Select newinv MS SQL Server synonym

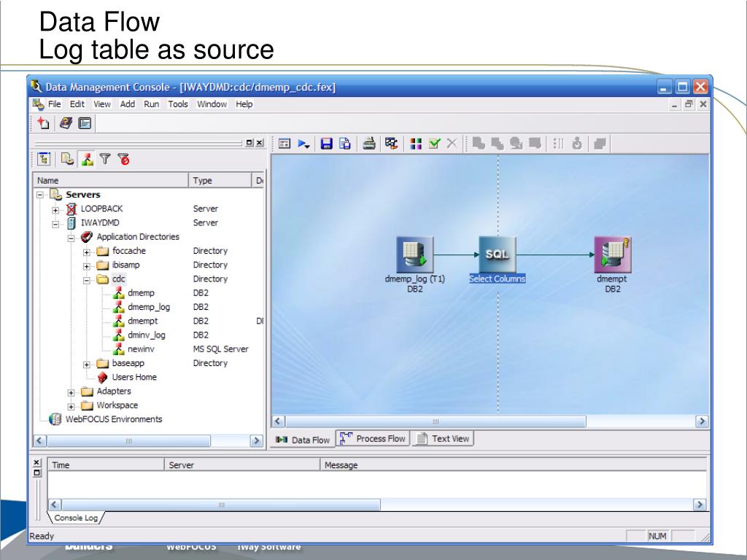141,349
